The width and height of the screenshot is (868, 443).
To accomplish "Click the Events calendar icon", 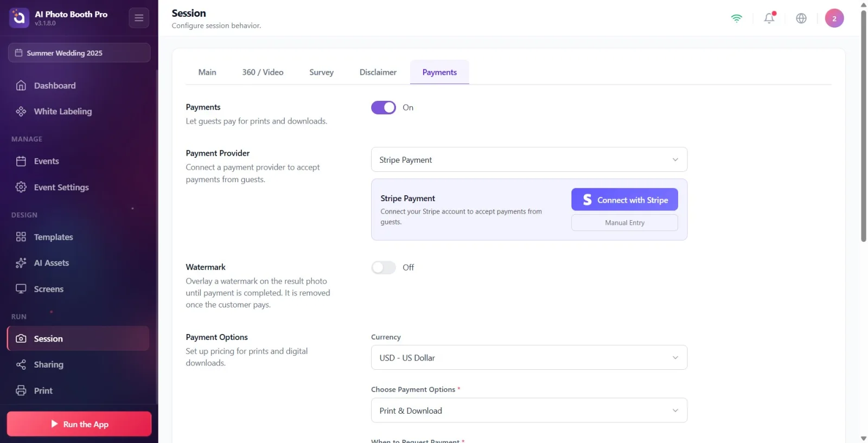I will (21, 161).
